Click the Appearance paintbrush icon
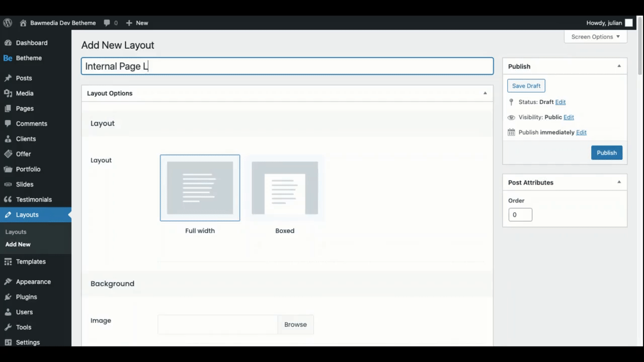Image resolution: width=644 pixels, height=362 pixels. click(x=8, y=282)
